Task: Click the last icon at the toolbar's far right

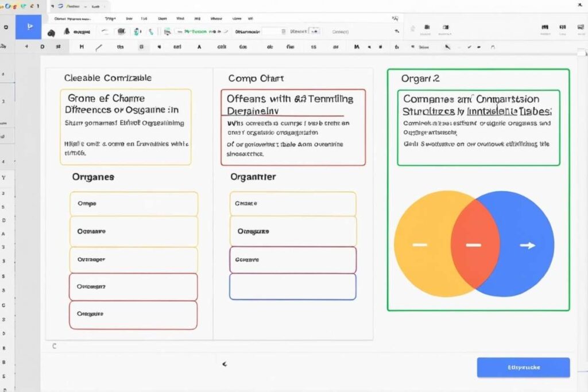Action: click(x=581, y=28)
